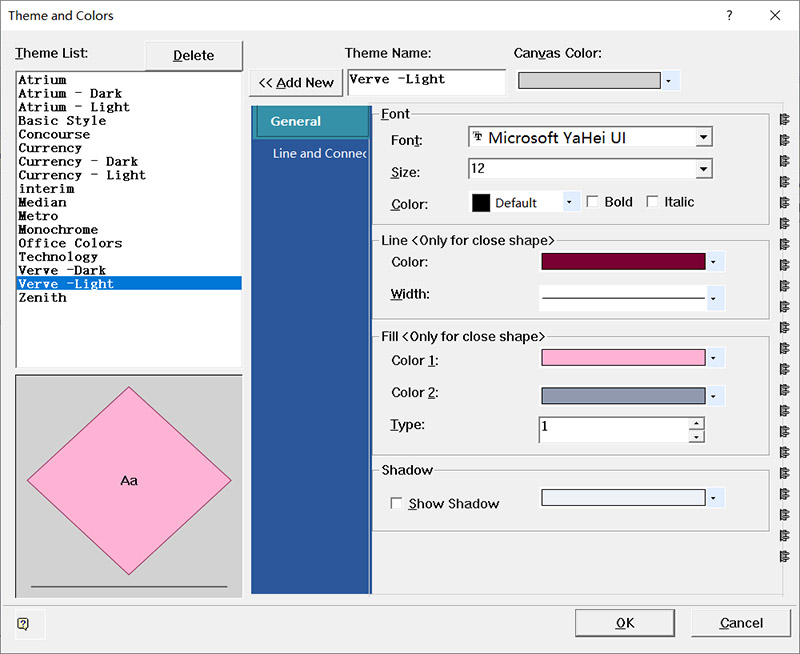Click the fill Type value field
800x654 pixels.
point(614,430)
